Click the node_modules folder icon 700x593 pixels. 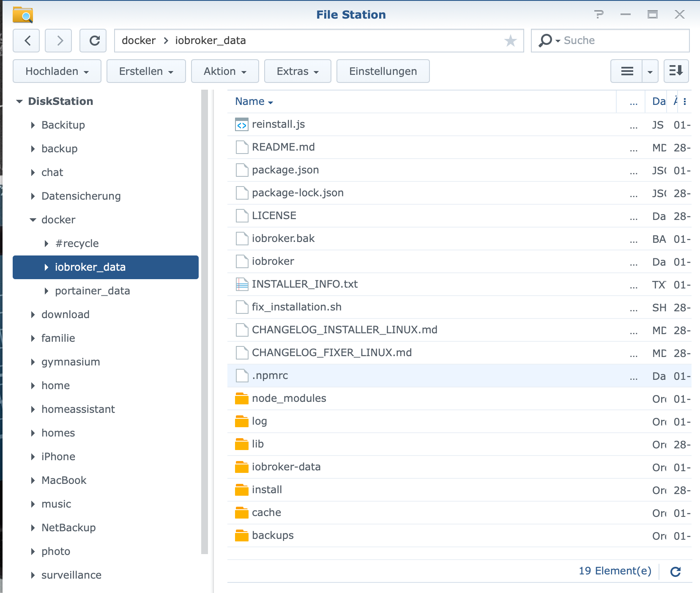tap(242, 398)
